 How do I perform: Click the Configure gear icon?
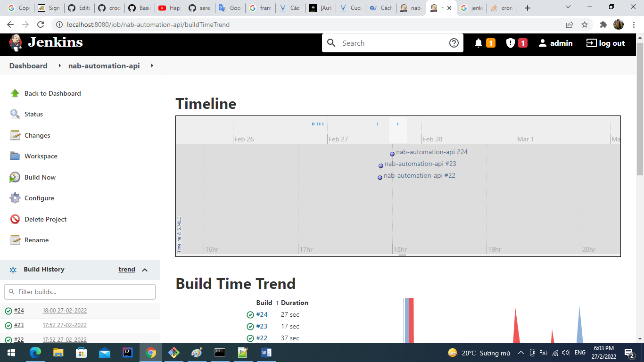point(15,198)
